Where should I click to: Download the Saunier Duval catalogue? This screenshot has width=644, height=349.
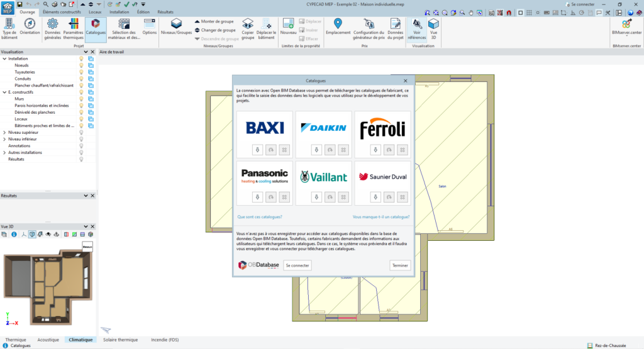point(375,197)
